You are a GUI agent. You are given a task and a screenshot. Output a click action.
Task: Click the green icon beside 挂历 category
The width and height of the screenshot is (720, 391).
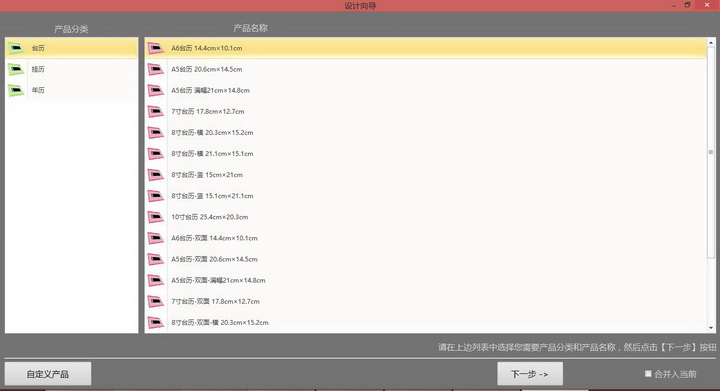click(16, 69)
